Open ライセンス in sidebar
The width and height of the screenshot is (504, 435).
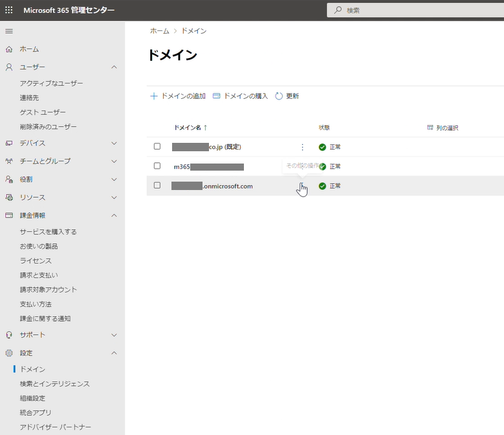[x=36, y=260]
